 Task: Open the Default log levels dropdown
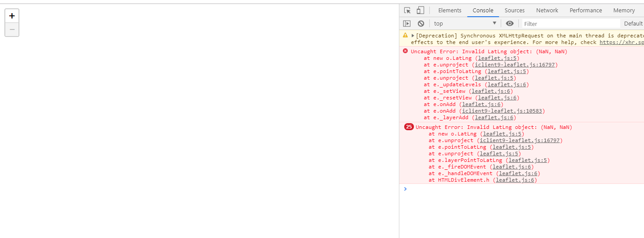point(633,23)
